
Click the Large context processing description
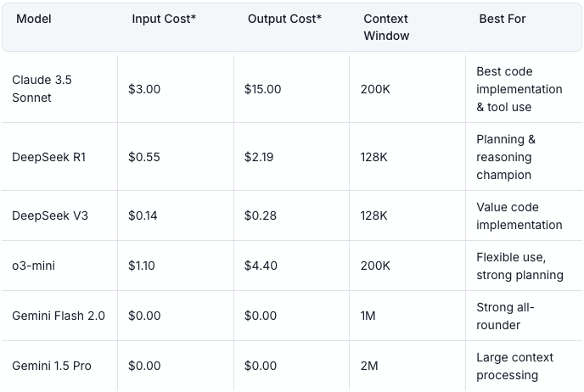coord(514,366)
